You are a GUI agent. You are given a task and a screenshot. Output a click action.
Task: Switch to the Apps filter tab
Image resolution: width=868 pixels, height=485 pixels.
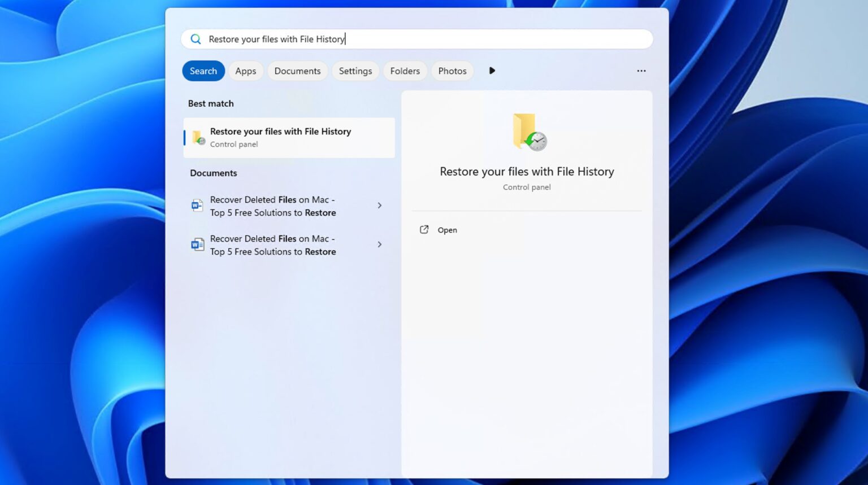(x=246, y=71)
